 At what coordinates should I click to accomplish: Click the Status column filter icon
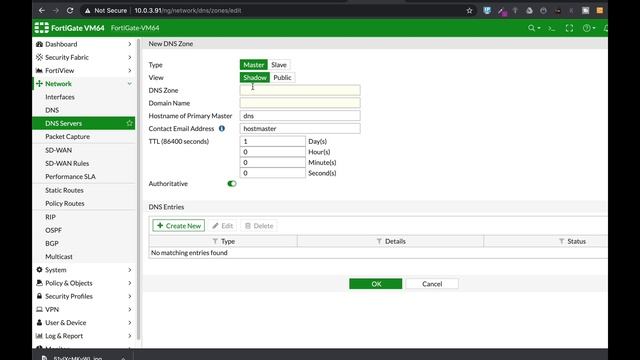(x=562, y=241)
